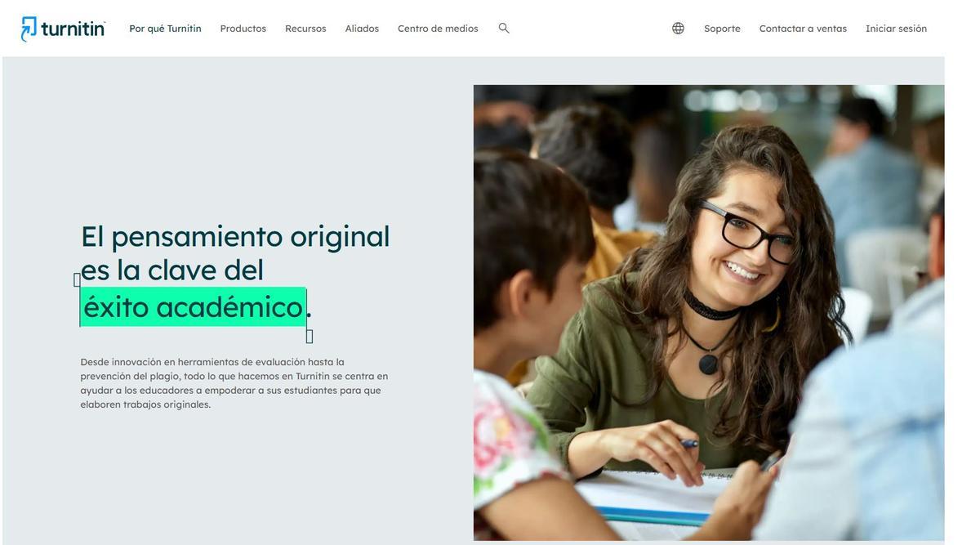Click the Contactar a ventas link

tap(803, 29)
